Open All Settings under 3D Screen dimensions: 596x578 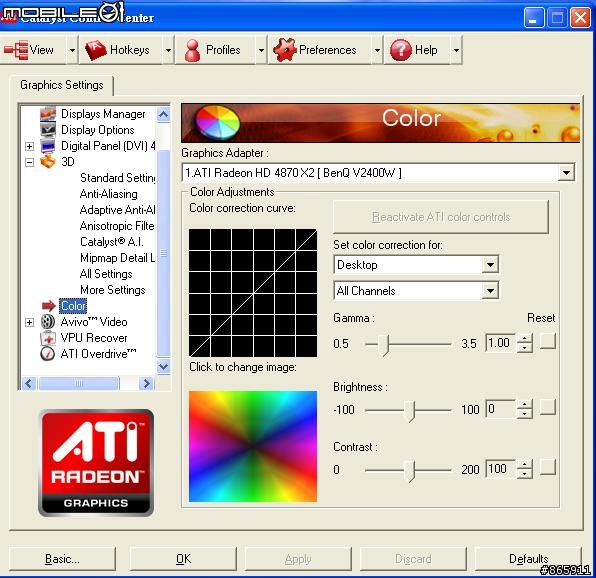[106, 274]
